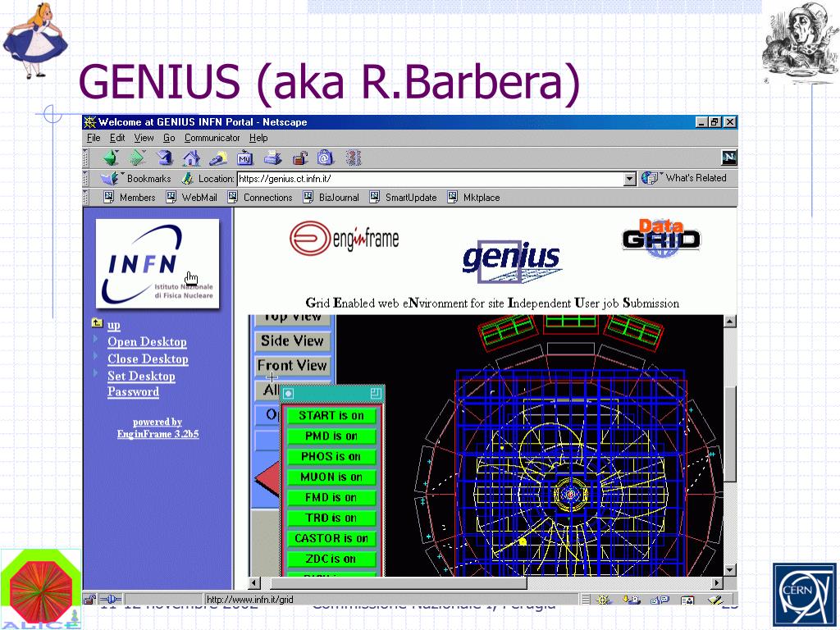Viewport: 840px width, 630px height.
Task: Click the Forward arrow toolbar icon
Action: [x=138, y=157]
